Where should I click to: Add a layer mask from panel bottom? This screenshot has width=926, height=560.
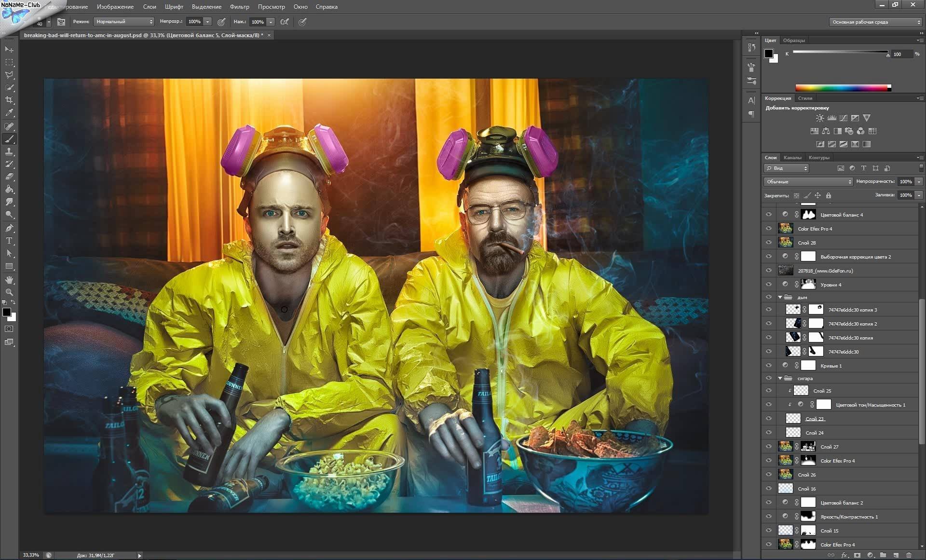[857, 555]
